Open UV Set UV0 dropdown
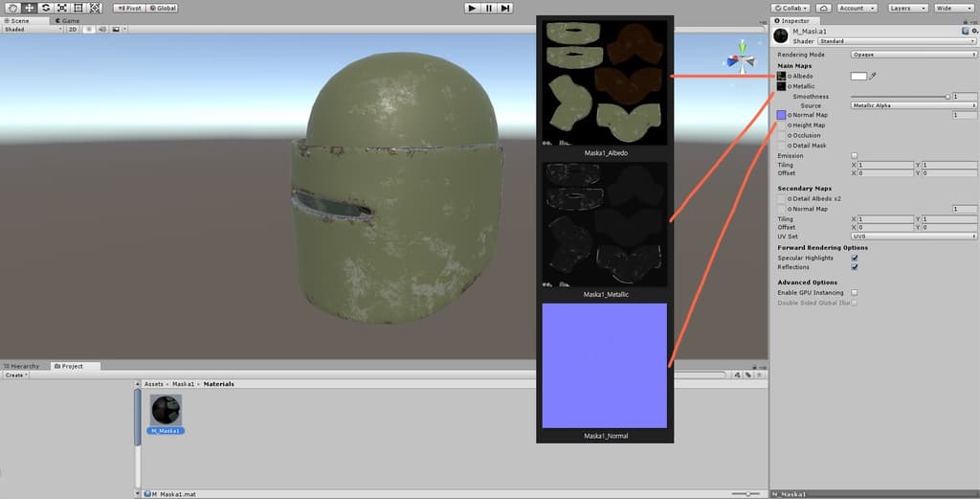 coord(914,237)
